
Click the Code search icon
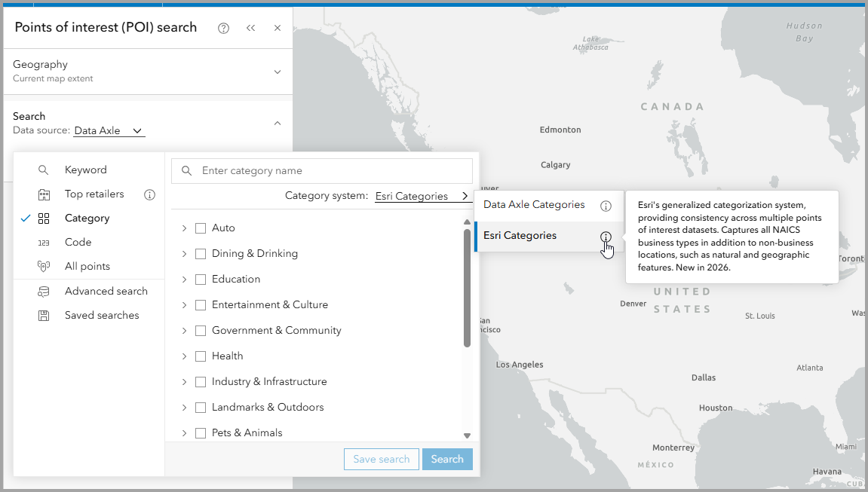pyautogui.click(x=44, y=243)
